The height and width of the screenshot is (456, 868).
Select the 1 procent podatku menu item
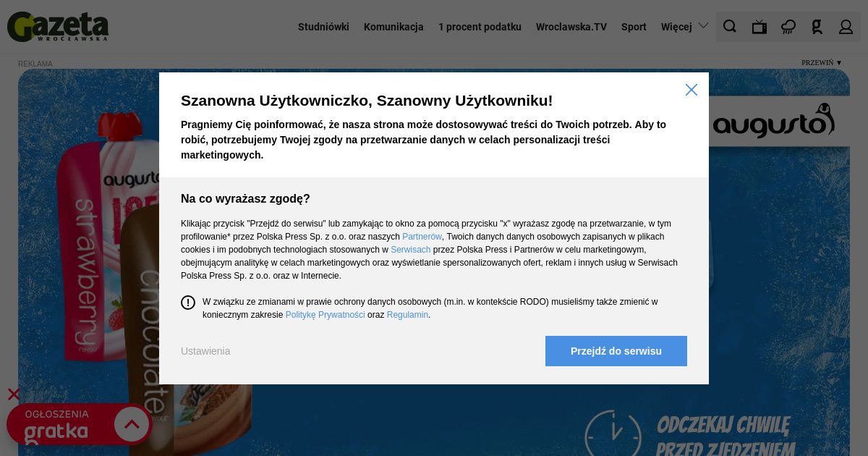[x=480, y=27]
